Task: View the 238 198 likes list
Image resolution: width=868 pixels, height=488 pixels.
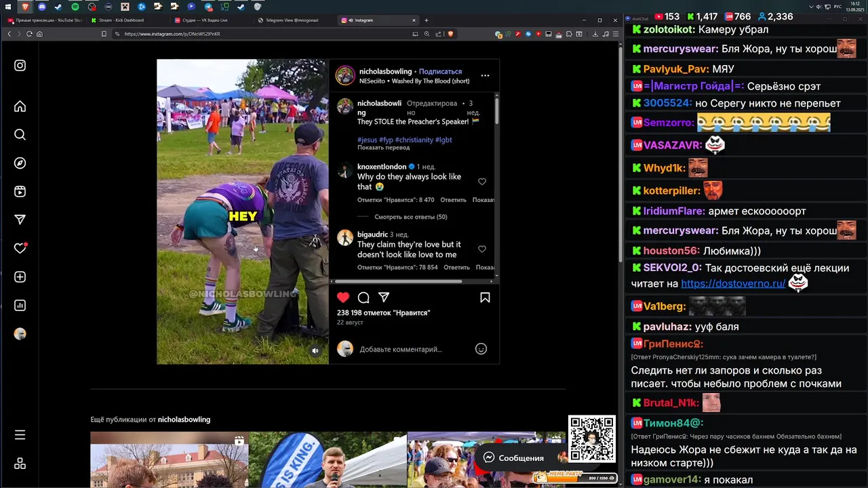Action: 383,312
